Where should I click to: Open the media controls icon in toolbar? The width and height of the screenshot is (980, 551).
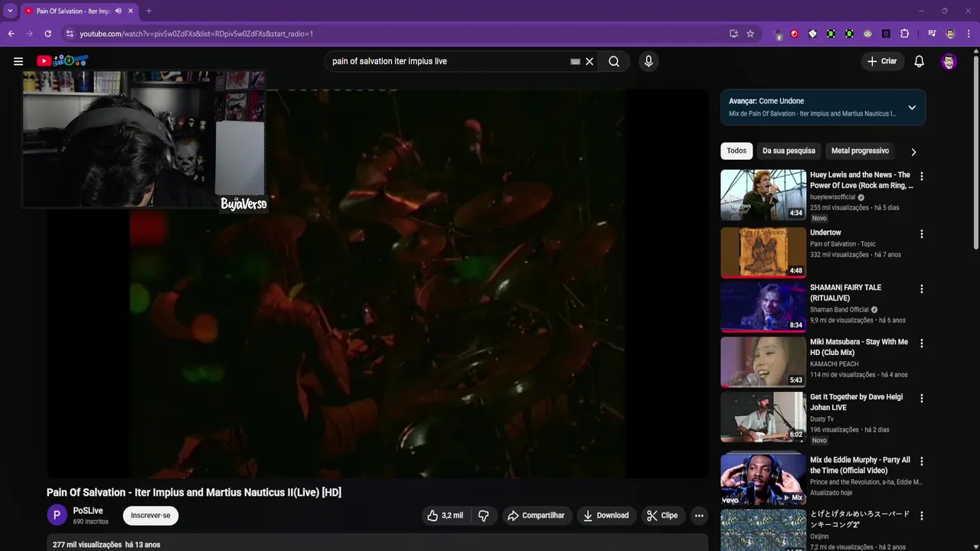click(932, 34)
